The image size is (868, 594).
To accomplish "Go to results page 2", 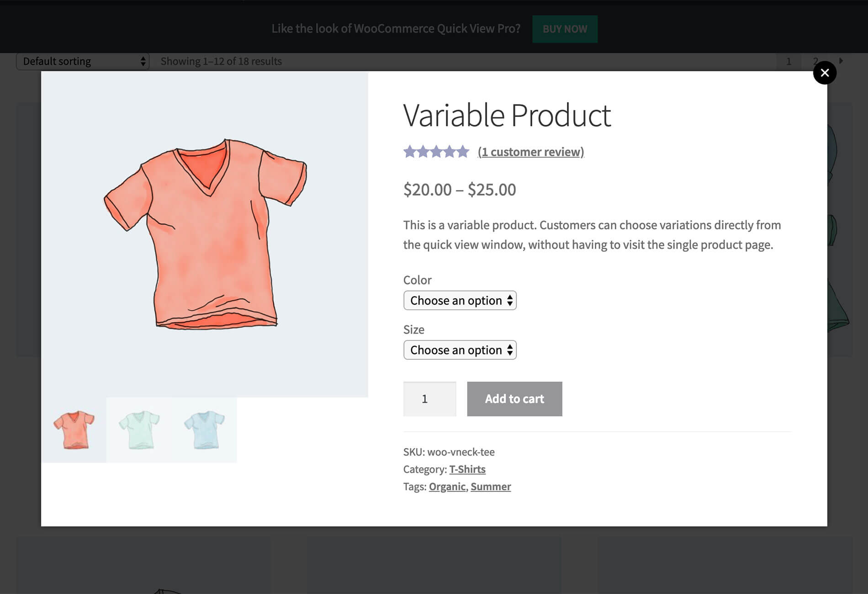I will pos(815,61).
